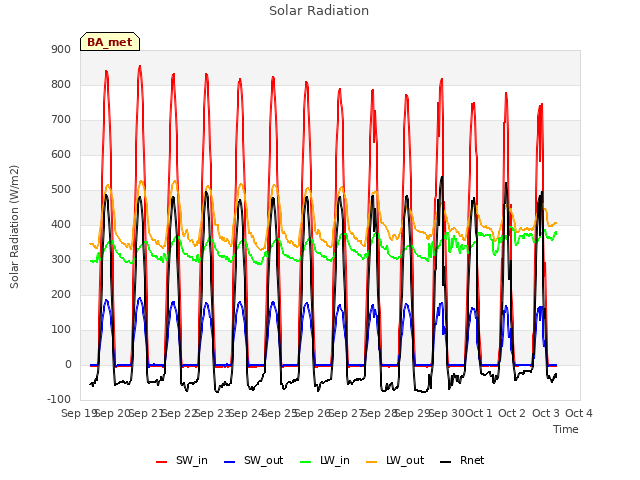Screen dimensions: 640x480
Task: Select the SW_in legend label
Action: coord(192,460)
